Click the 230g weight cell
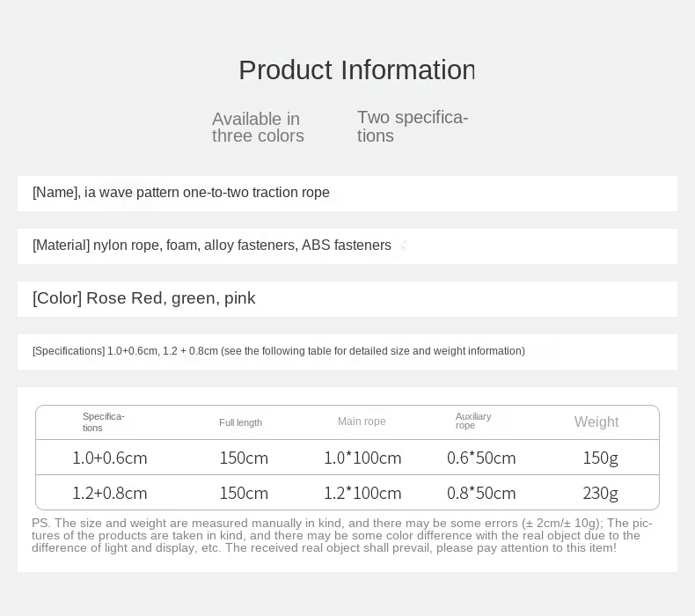This screenshot has height=616, width=695. pos(600,493)
